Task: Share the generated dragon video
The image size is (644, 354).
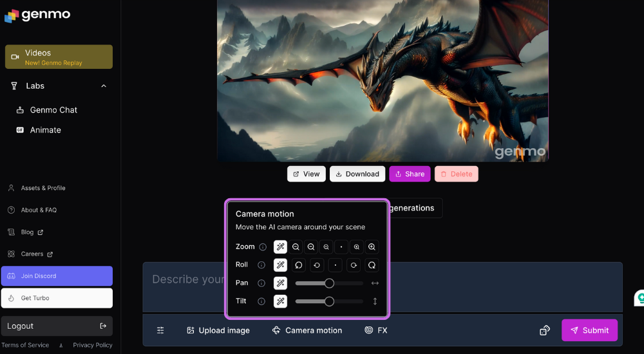Action: 410,174
